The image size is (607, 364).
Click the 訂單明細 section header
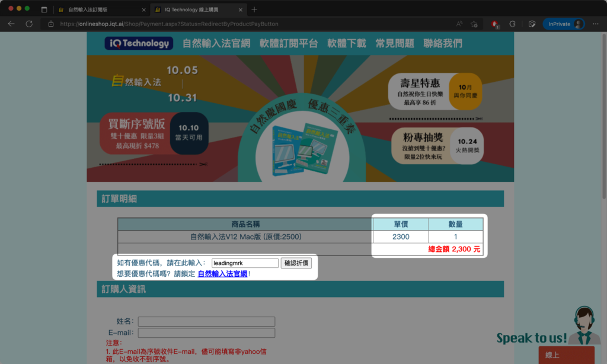click(x=301, y=199)
